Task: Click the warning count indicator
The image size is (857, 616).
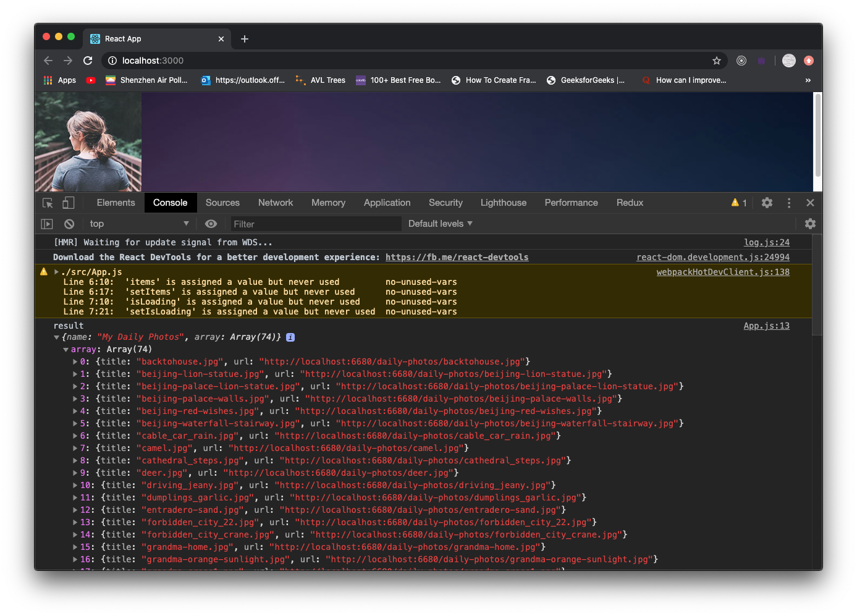Action: click(739, 203)
